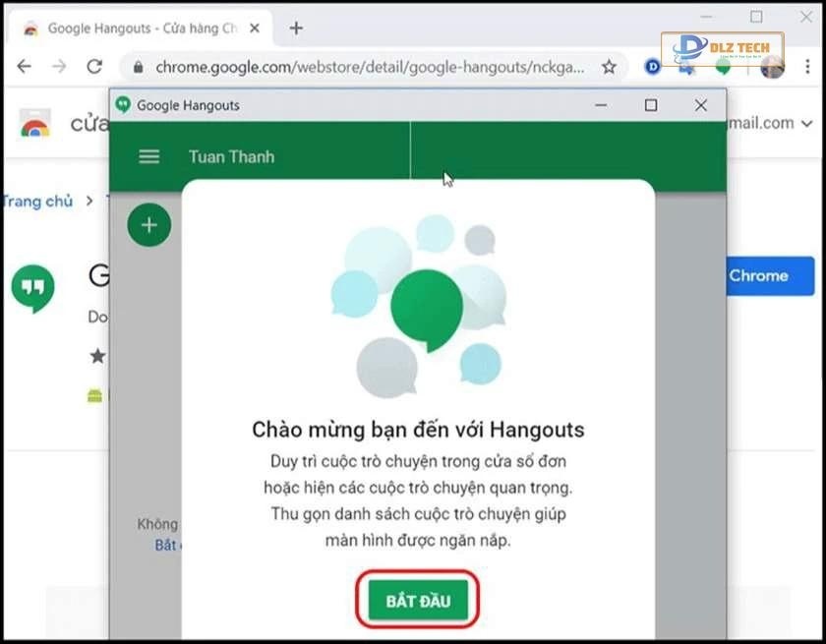Image resolution: width=826 pixels, height=644 pixels.
Task: Click the Hangouts window title icon
Action: coord(123,105)
